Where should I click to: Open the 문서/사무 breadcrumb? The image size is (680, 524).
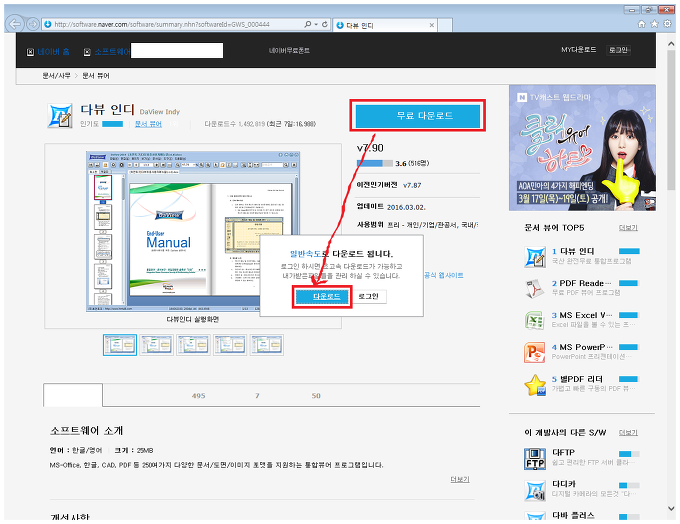[x=56, y=75]
